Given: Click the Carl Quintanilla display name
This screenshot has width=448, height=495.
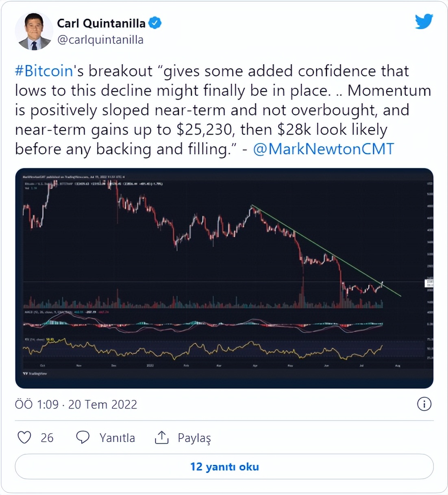Looking at the screenshot, I should tap(101, 23).
